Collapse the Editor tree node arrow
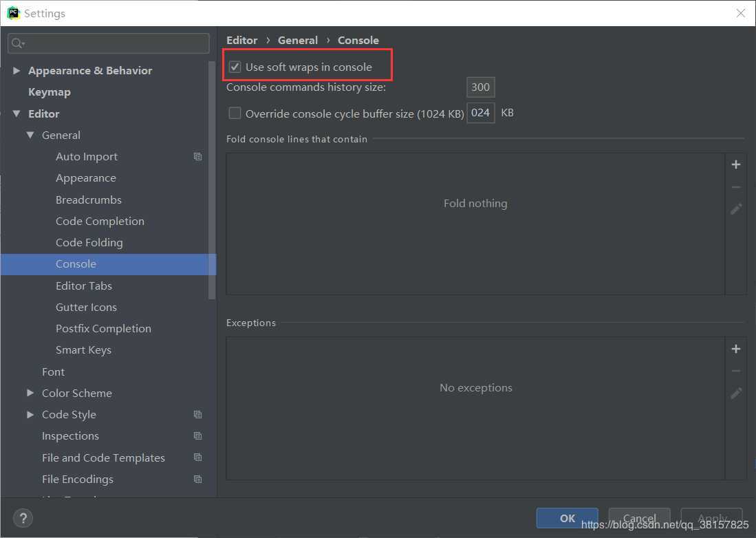Image resolution: width=756 pixels, height=538 pixels. [17, 114]
